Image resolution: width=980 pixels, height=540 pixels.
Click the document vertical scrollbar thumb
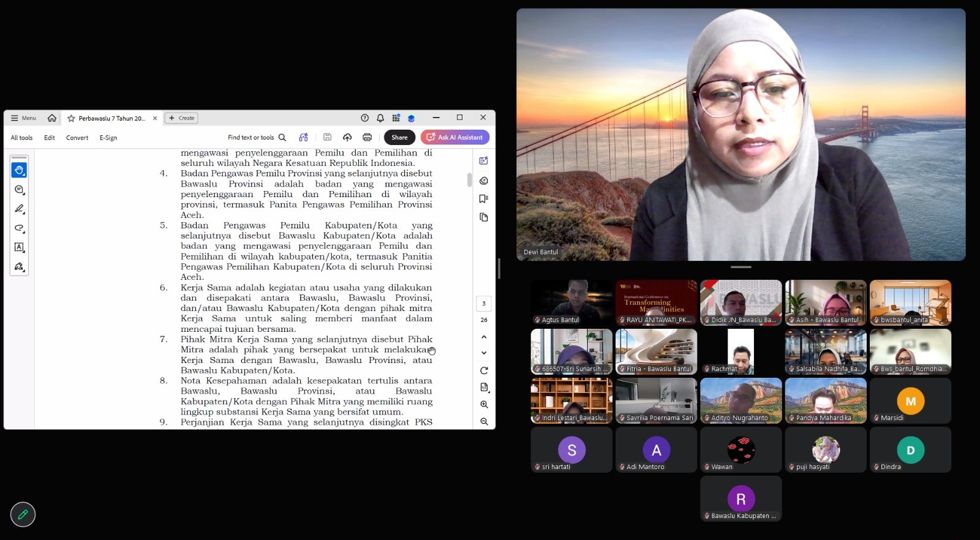point(469,179)
